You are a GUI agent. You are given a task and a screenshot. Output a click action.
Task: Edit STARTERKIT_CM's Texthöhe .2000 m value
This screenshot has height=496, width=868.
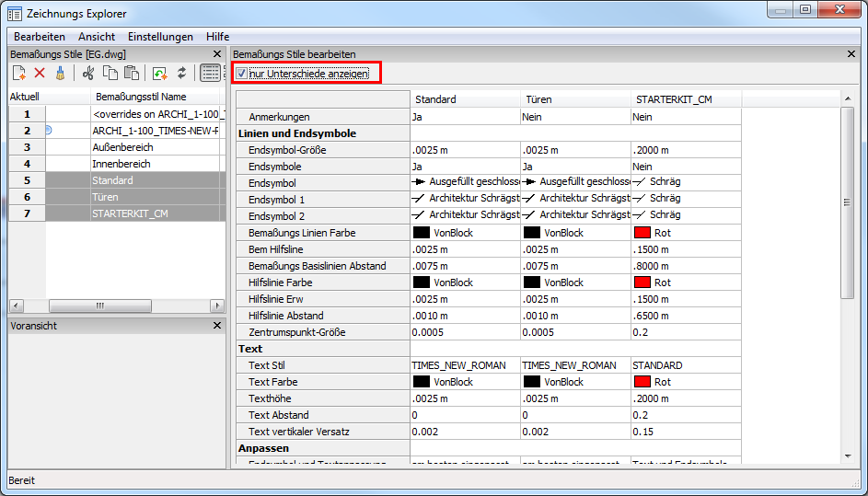pyautogui.click(x=686, y=398)
